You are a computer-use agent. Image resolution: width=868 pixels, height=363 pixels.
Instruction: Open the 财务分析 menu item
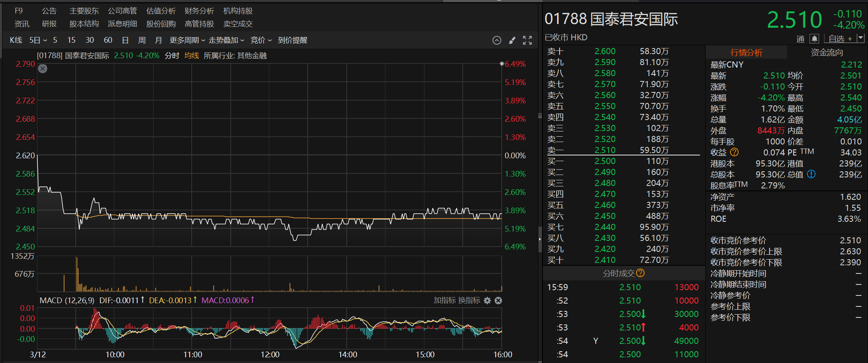[x=199, y=11]
